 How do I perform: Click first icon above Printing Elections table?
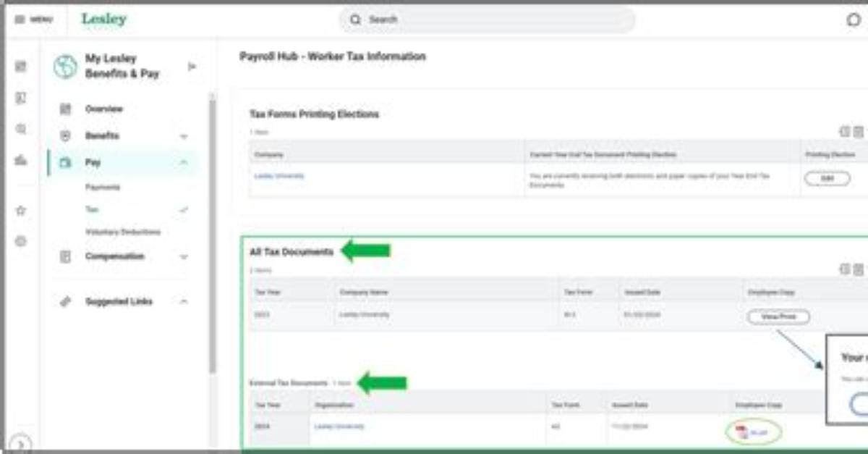point(844,132)
